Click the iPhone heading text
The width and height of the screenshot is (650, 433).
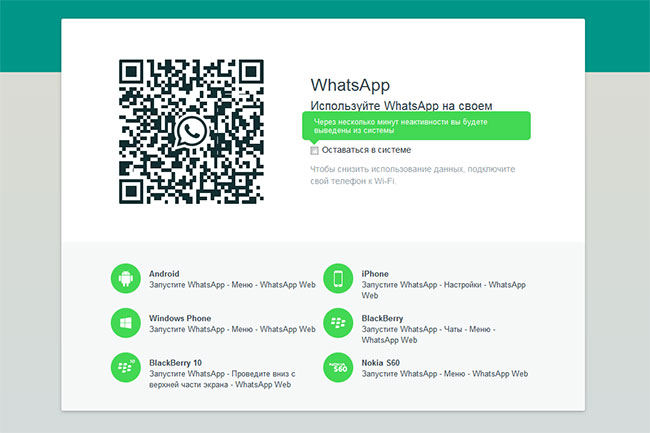click(375, 273)
